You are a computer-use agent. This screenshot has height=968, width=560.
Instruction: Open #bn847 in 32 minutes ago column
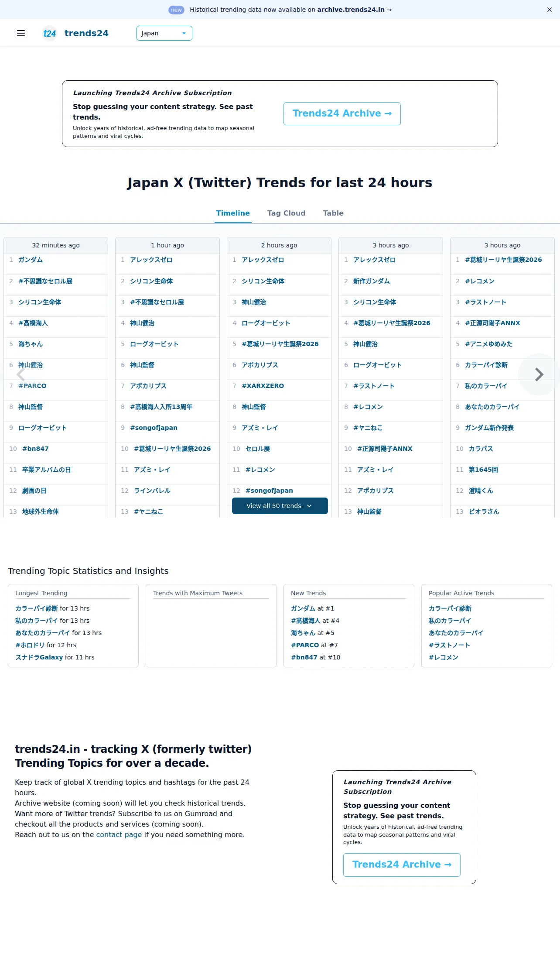click(x=35, y=449)
